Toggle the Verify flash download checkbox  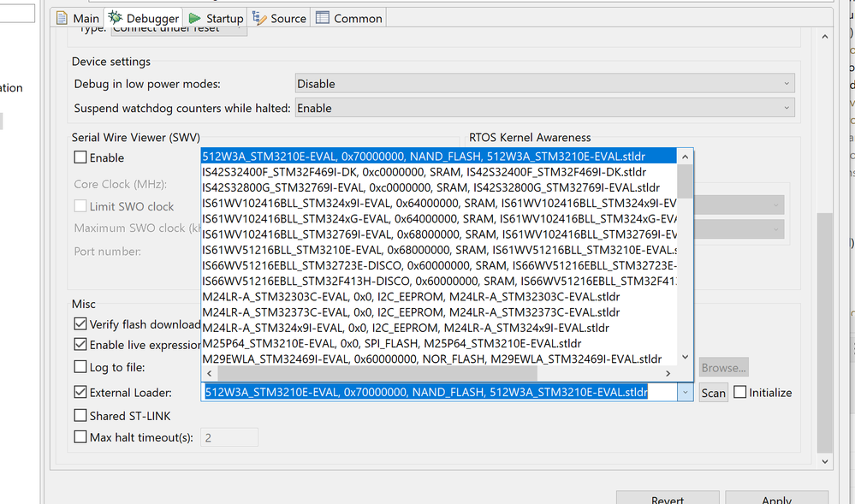click(x=80, y=324)
